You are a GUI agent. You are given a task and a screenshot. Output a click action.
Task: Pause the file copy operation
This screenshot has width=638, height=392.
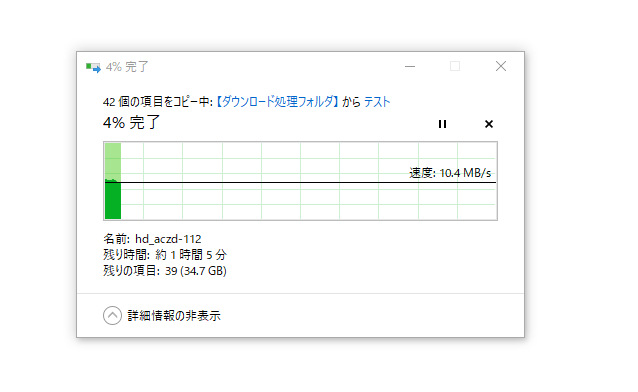pyautogui.click(x=442, y=124)
